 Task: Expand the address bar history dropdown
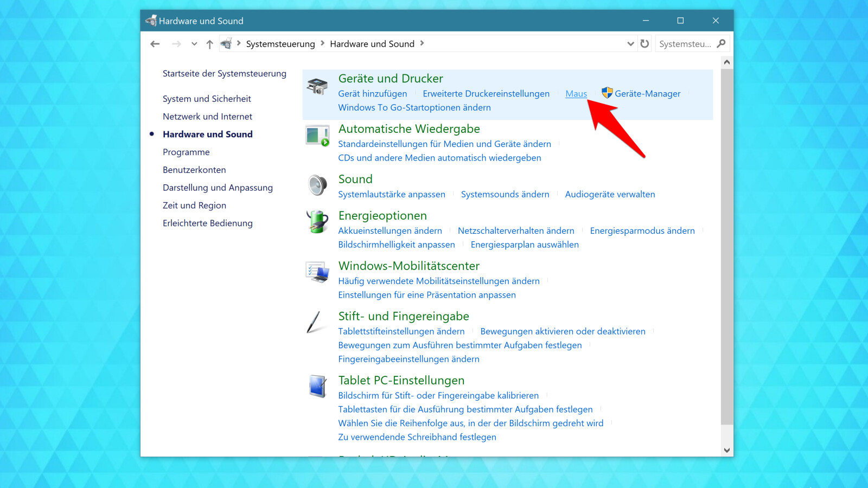point(630,44)
